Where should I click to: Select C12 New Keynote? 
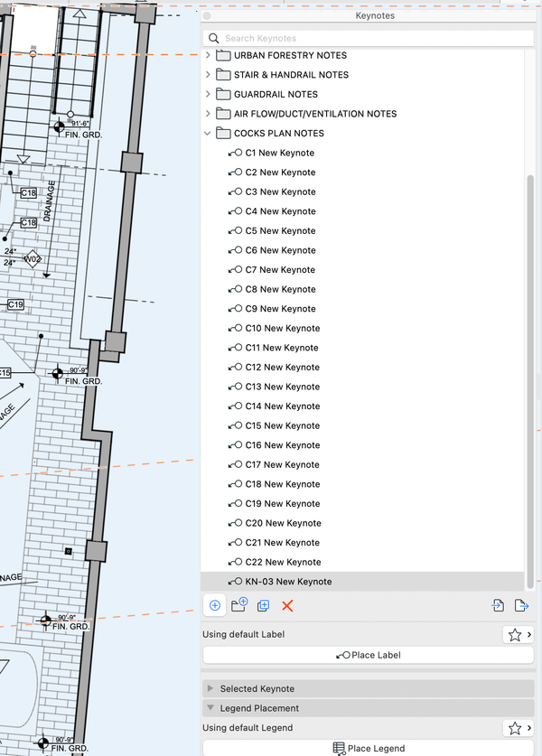point(283,368)
